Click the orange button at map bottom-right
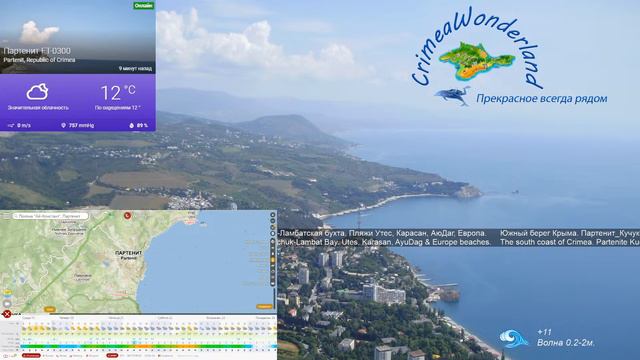 (264, 307)
